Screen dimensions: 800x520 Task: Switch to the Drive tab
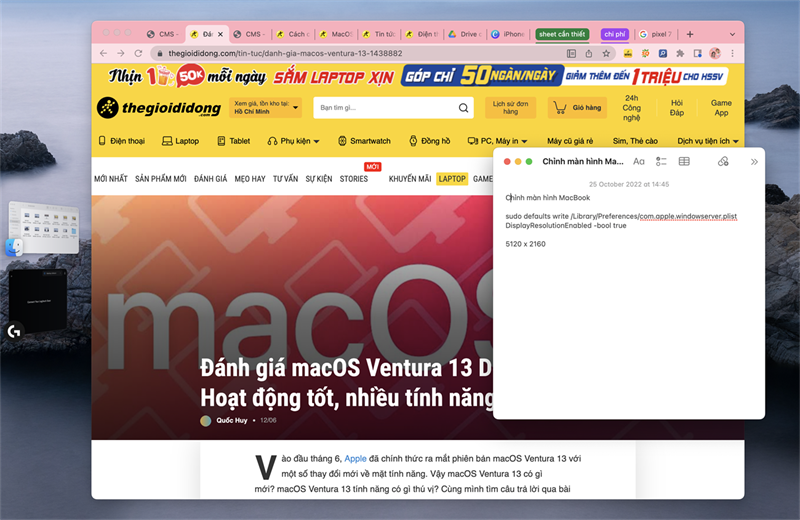[465, 34]
